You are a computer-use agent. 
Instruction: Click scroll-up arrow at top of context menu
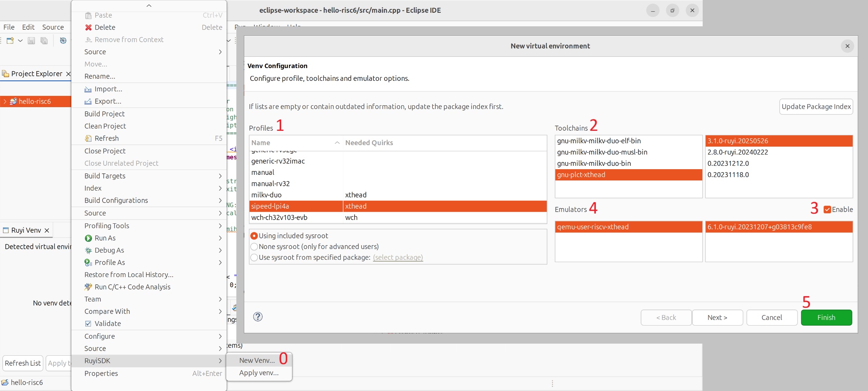[x=149, y=6]
